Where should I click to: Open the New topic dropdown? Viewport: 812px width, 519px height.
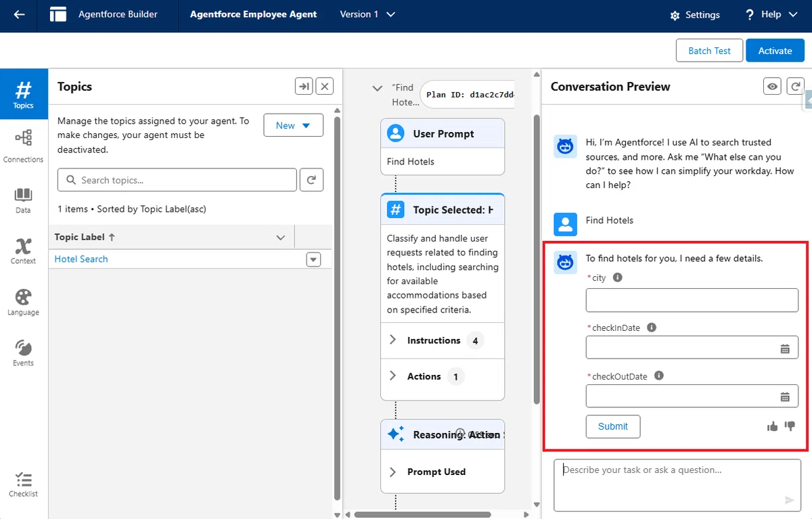tap(293, 125)
